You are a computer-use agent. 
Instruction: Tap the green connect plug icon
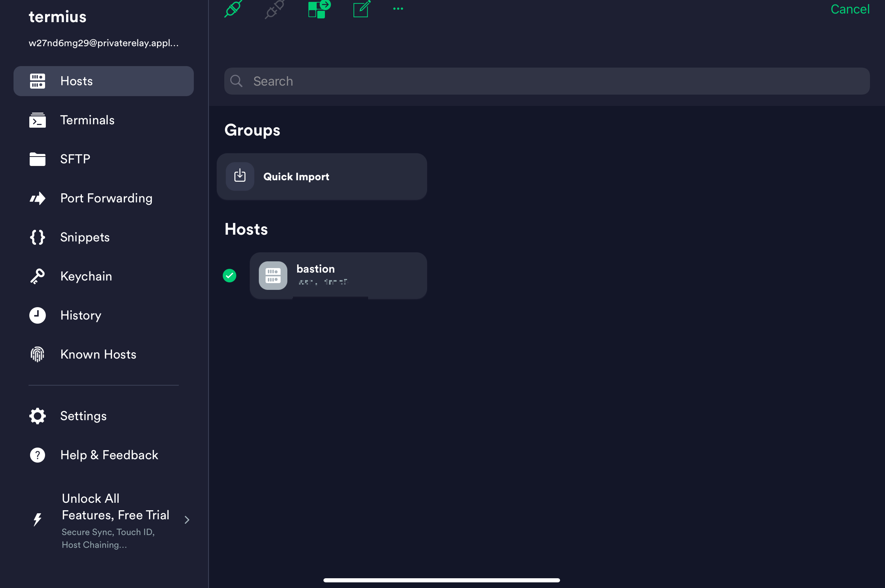[233, 9]
